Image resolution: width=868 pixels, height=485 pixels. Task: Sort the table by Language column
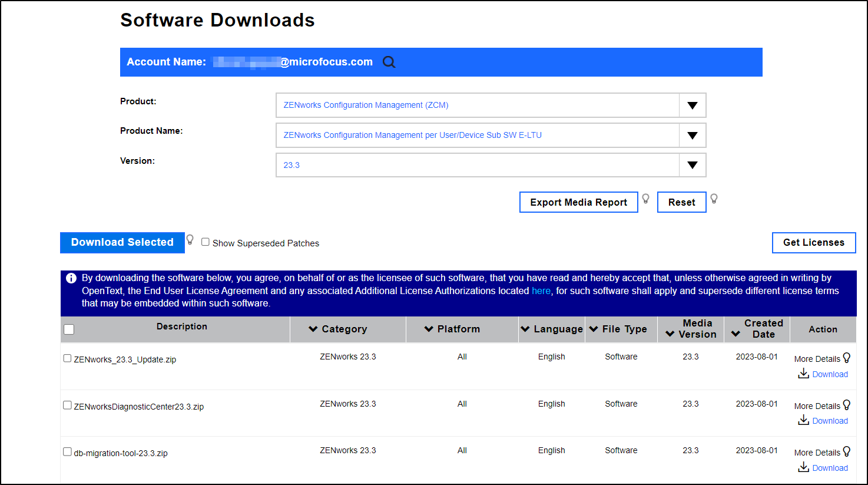tap(552, 329)
